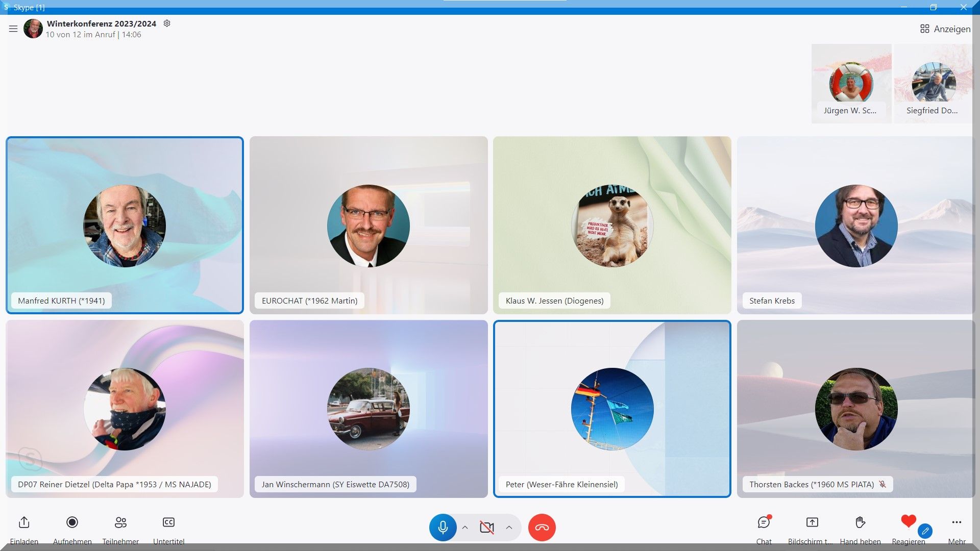Open the Anzeigen view layout dropdown
This screenshot has width=980, height=551.
[945, 29]
